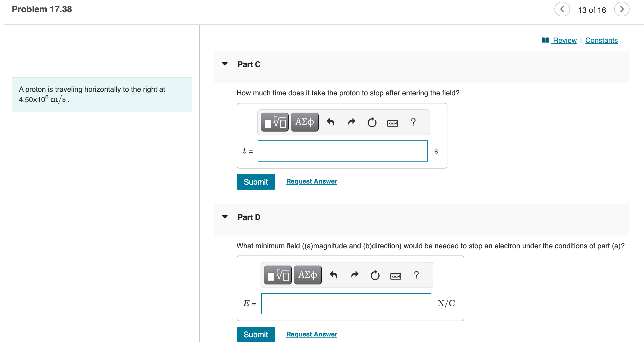Click the help question mark in Part D toolbar
644x342 pixels.
point(416,275)
